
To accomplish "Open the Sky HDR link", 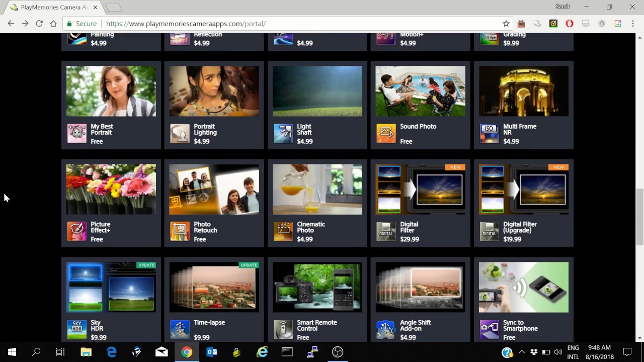I will (97, 325).
